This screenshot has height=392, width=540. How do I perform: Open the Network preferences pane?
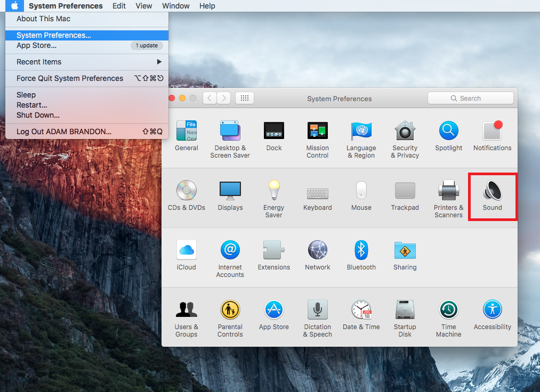[318, 255]
